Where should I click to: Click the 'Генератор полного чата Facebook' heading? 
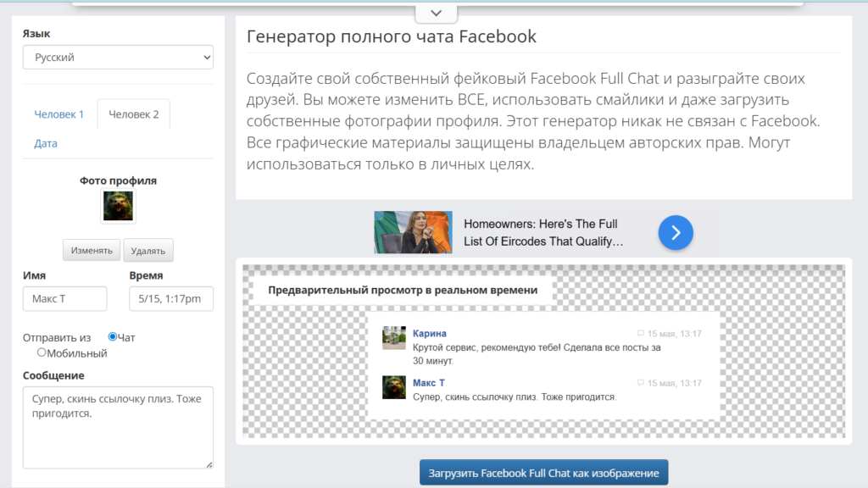click(392, 36)
